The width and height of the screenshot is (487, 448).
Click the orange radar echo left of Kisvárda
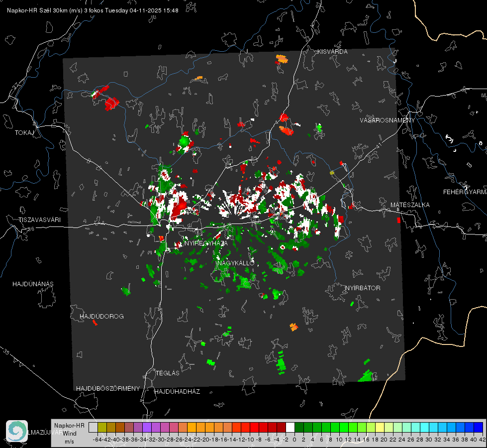tap(282, 59)
